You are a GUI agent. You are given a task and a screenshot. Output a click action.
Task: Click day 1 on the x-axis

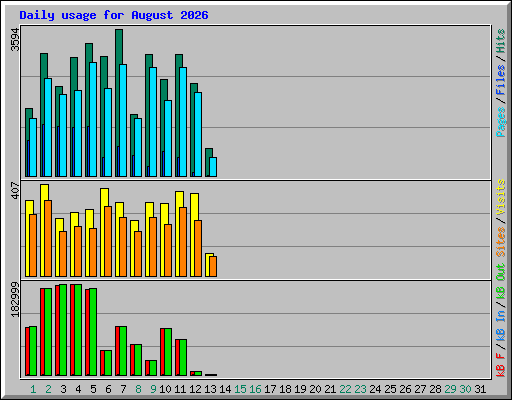(33, 389)
